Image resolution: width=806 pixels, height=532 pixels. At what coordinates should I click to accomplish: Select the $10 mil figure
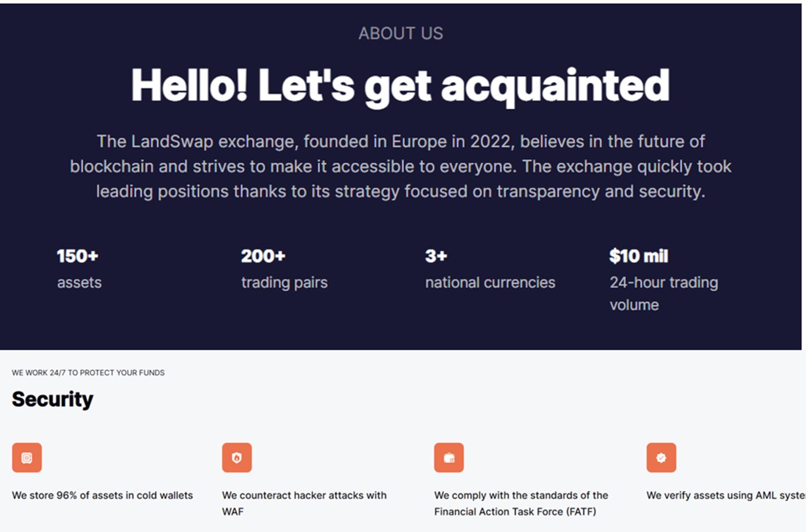[x=638, y=256]
